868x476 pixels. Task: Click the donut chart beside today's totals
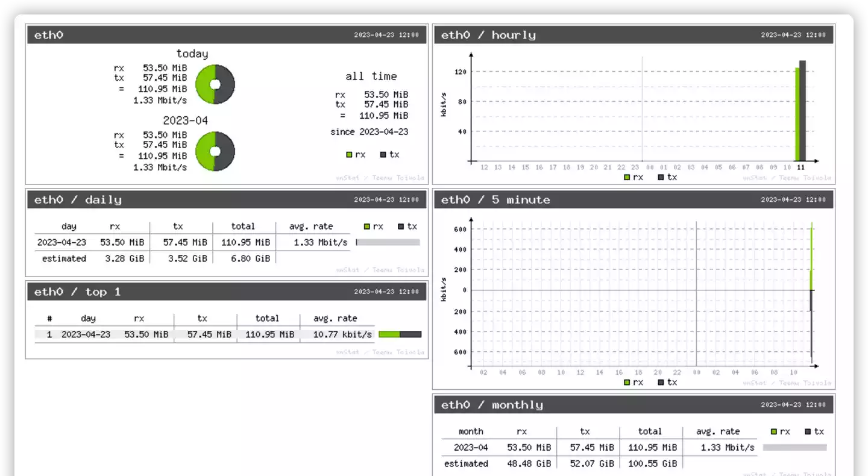tap(215, 84)
